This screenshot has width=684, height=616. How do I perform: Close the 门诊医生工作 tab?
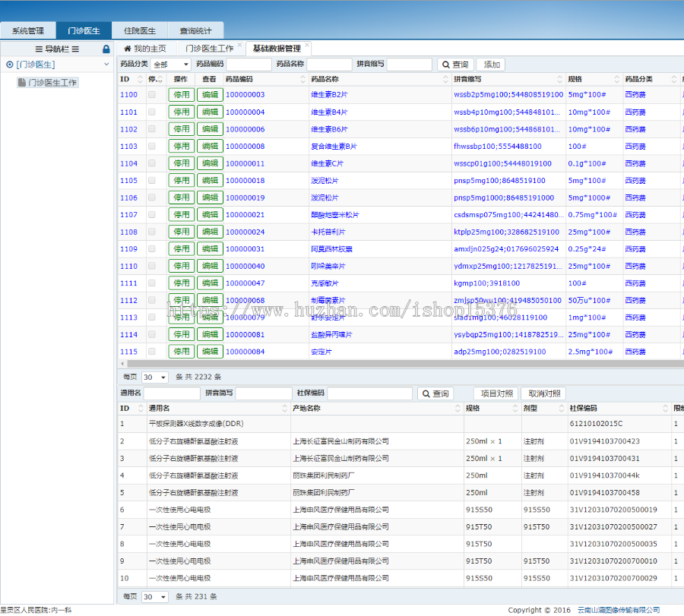coord(240,46)
